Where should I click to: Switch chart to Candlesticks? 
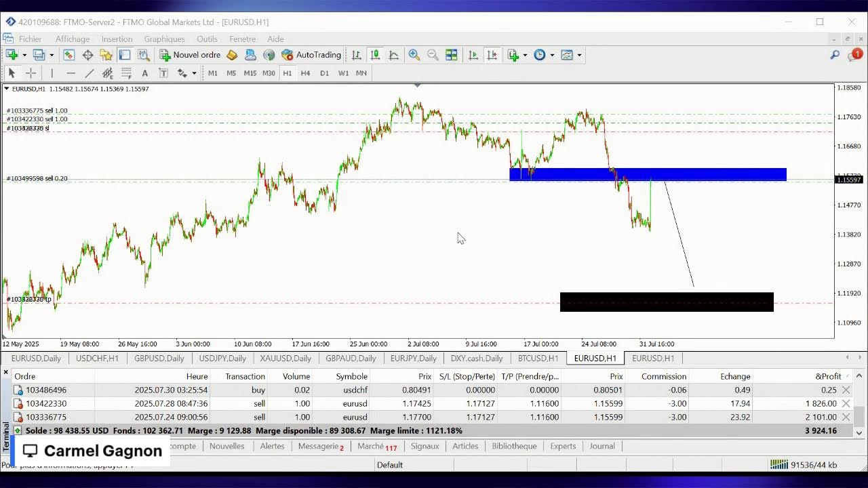point(375,55)
